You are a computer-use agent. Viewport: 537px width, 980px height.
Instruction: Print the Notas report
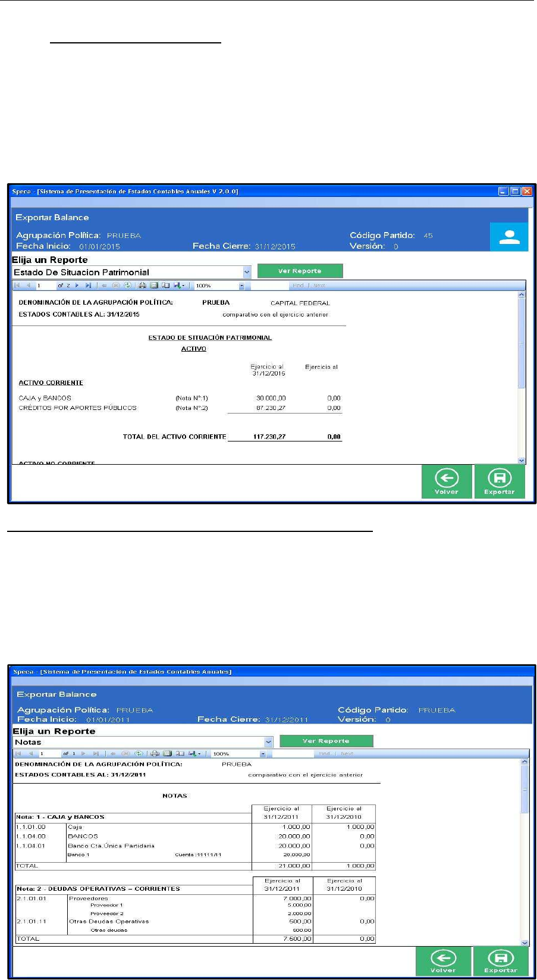click(155, 753)
